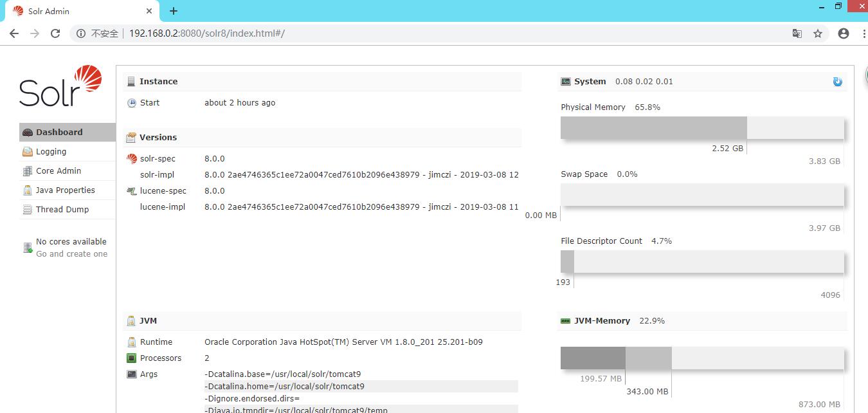Image resolution: width=868 pixels, height=413 pixels.
Task: Bookmark this page with star icon
Action: 818,33
